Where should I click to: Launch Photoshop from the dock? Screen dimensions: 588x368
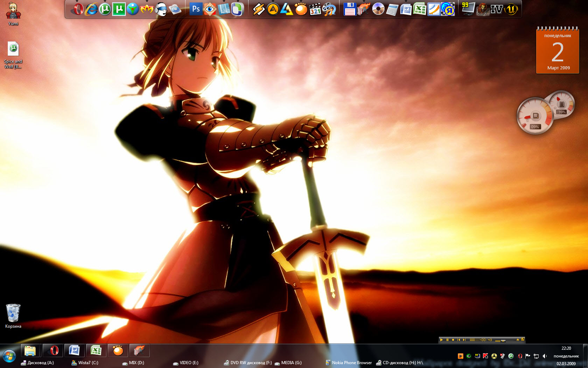(x=196, y=9)
